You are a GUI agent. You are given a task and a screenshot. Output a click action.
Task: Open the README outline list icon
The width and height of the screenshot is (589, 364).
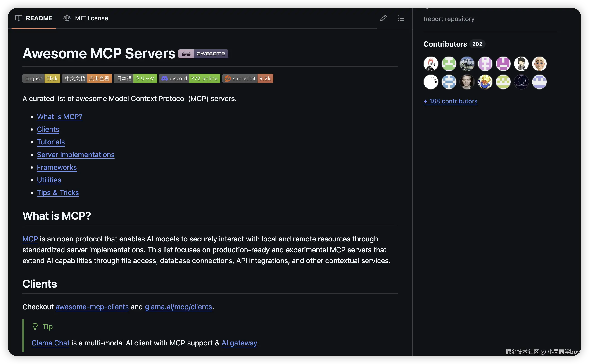401,18
